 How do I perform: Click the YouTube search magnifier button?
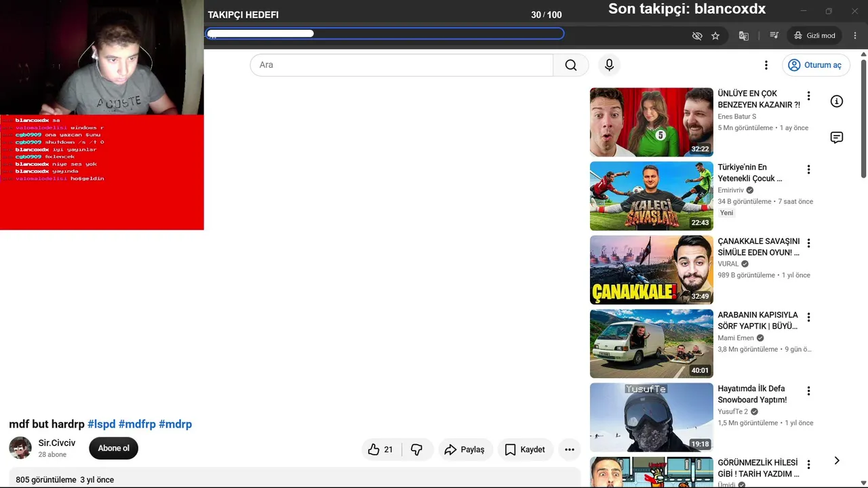coord(571,65)
